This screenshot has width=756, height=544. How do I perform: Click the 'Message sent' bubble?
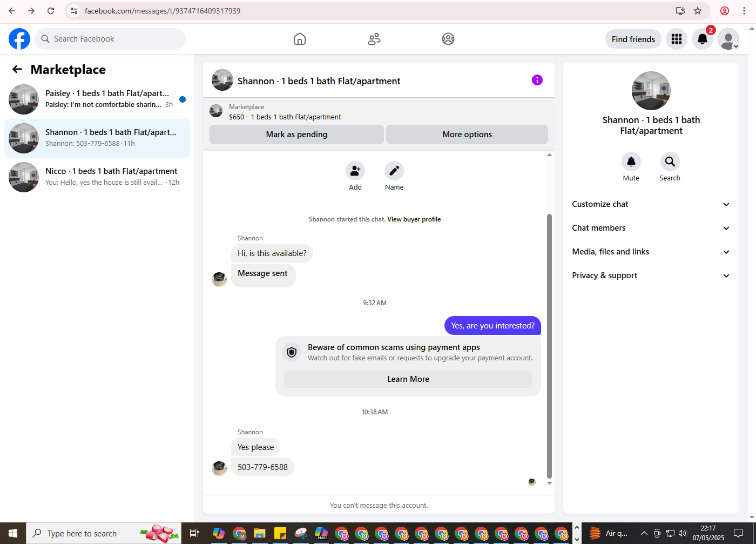[263, 275]
